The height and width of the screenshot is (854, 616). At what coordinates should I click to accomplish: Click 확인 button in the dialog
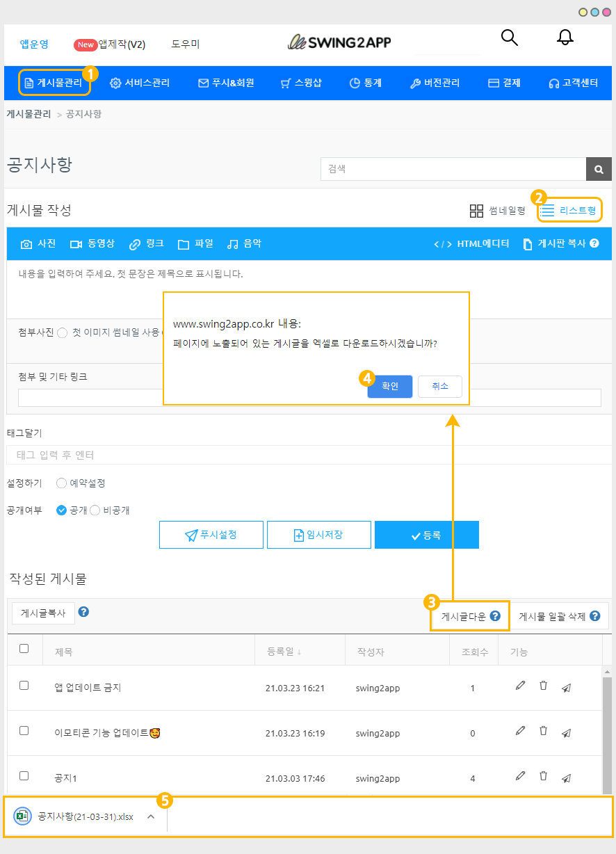pos(390,387)
